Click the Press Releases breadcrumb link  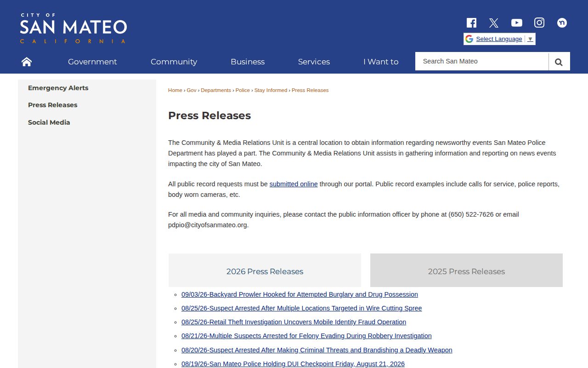tap(310, 90)
